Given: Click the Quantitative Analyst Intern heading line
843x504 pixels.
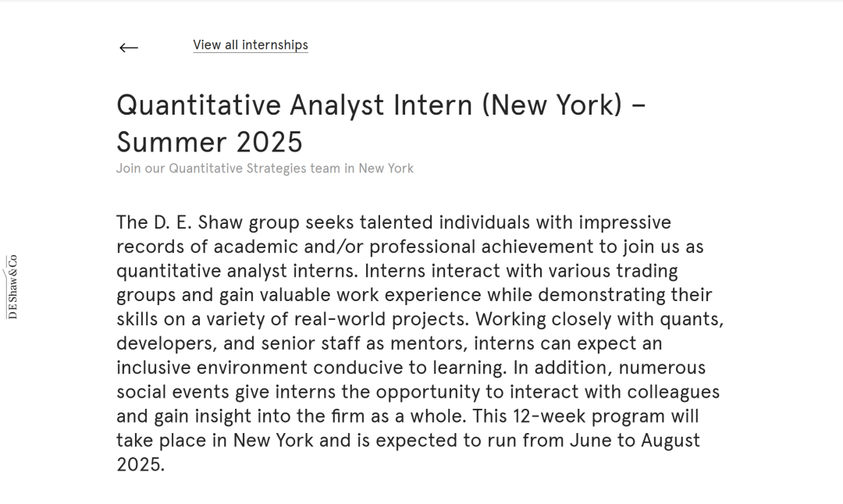Looking at the screenshot, I should pyautogui.click(x=381, y=105).
